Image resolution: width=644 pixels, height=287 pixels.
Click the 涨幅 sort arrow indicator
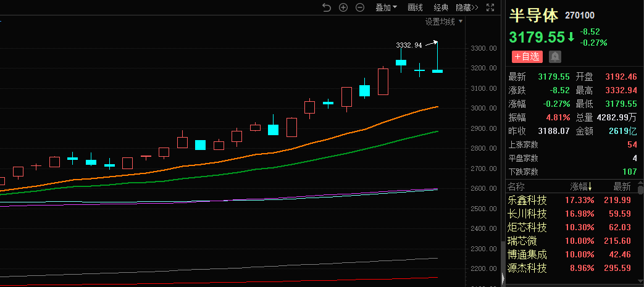[x=590, y=187]
